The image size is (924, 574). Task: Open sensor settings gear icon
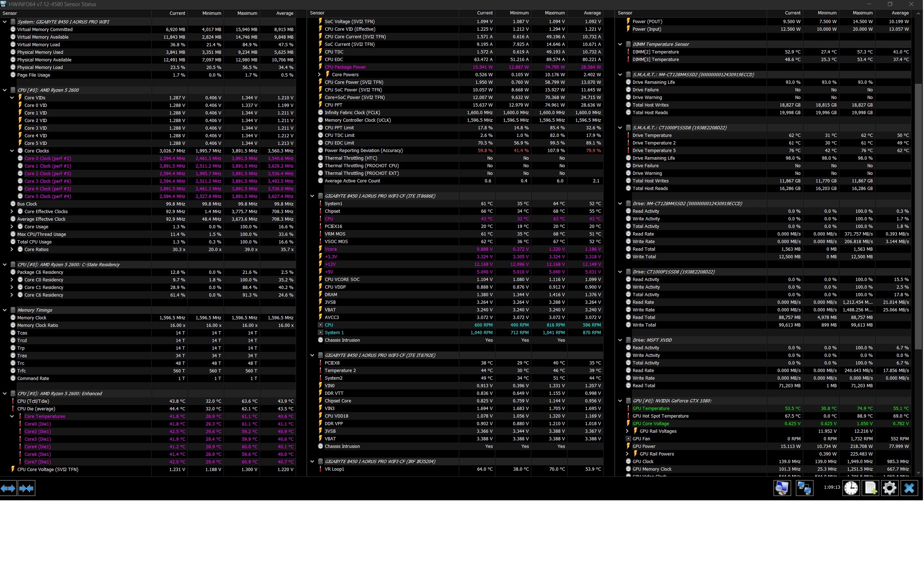point(889,488)
